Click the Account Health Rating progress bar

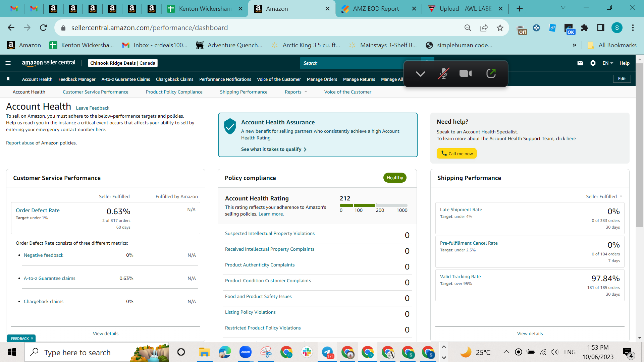[x=374, y=205]
